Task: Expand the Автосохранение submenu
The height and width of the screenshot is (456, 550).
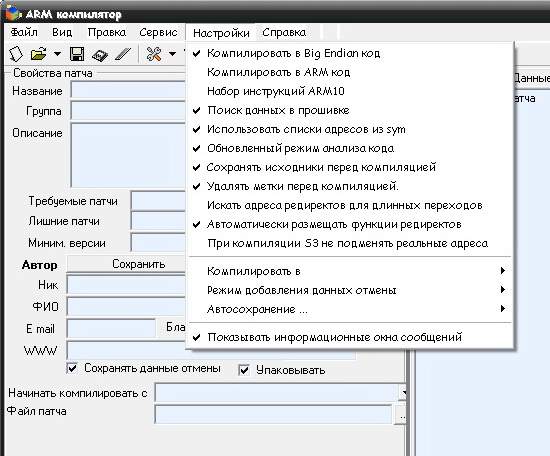Action: click(350, 309)
